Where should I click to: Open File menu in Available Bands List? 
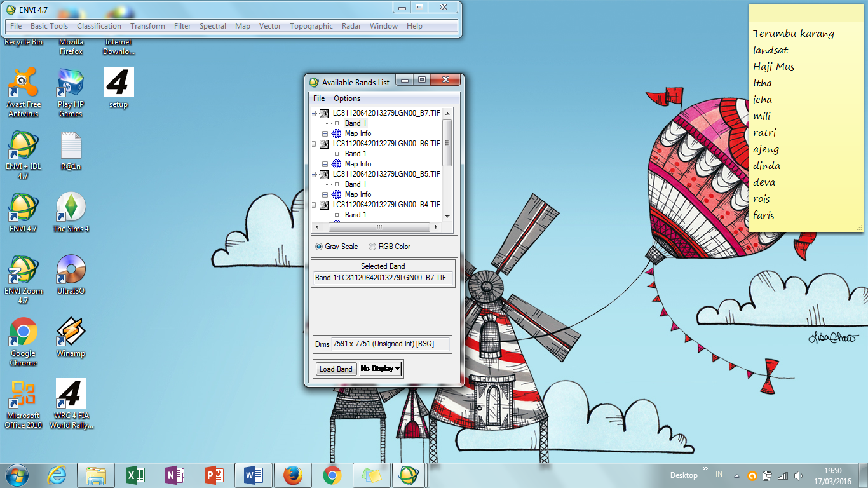319,98
